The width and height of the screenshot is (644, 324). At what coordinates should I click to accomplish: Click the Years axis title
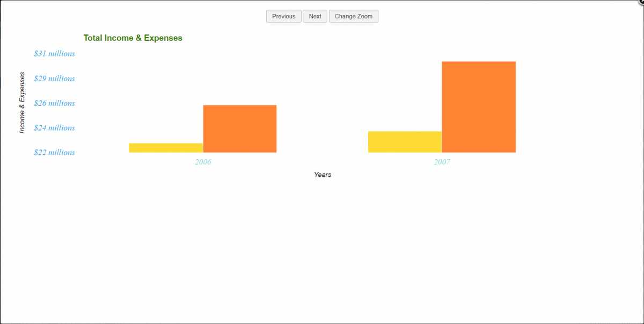pyautogui.click(x=323, y=175)
